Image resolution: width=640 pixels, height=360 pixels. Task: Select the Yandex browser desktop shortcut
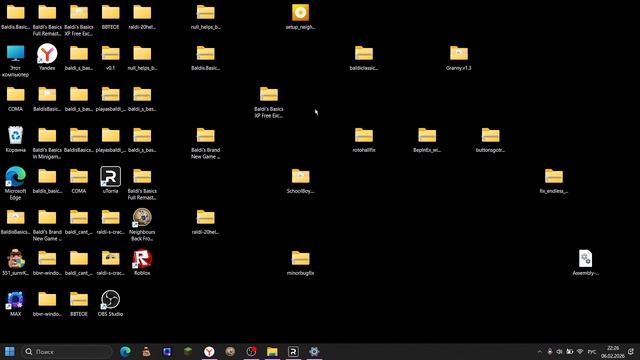tap(47, 57)
